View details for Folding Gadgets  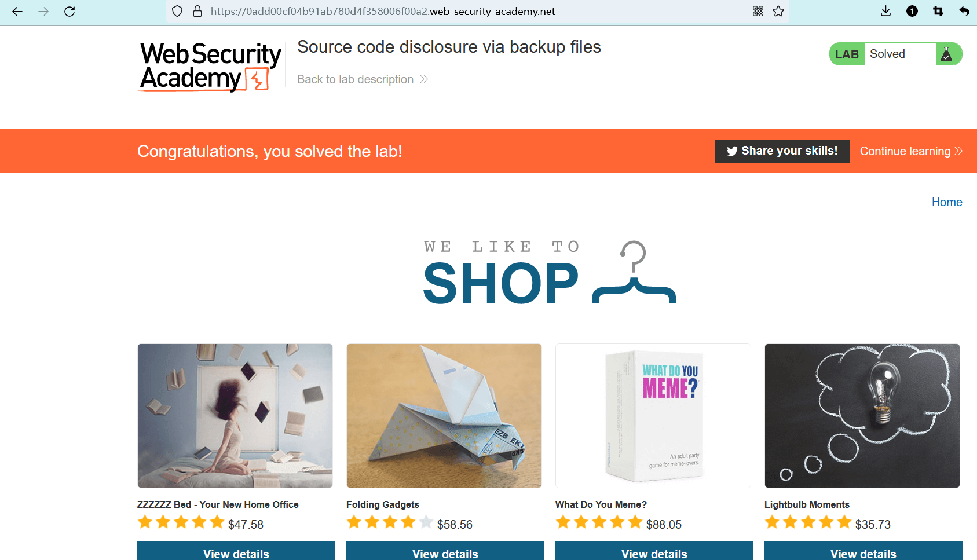click(x=445, y=553)
